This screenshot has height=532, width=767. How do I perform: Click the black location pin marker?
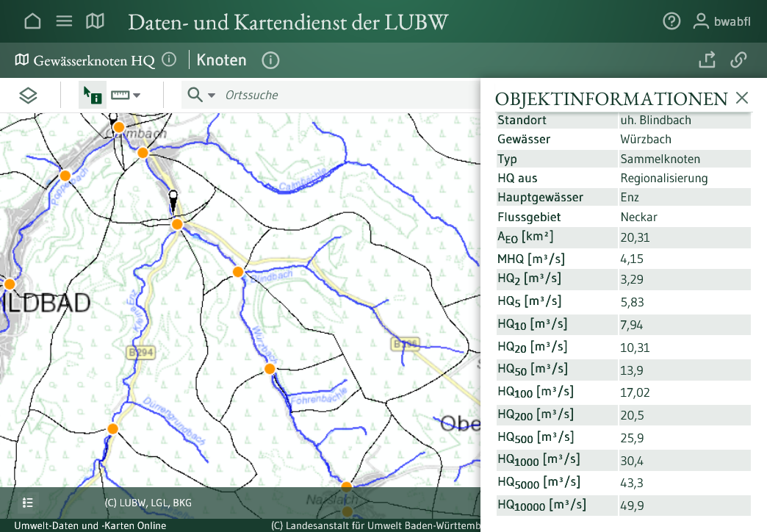pyautogui.click(x=173, y=201)
